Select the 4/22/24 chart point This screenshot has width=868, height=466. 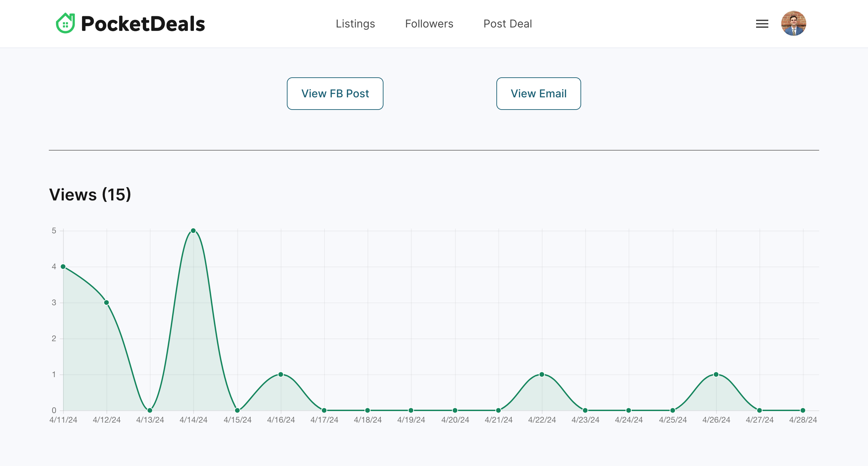coord(542,374)
